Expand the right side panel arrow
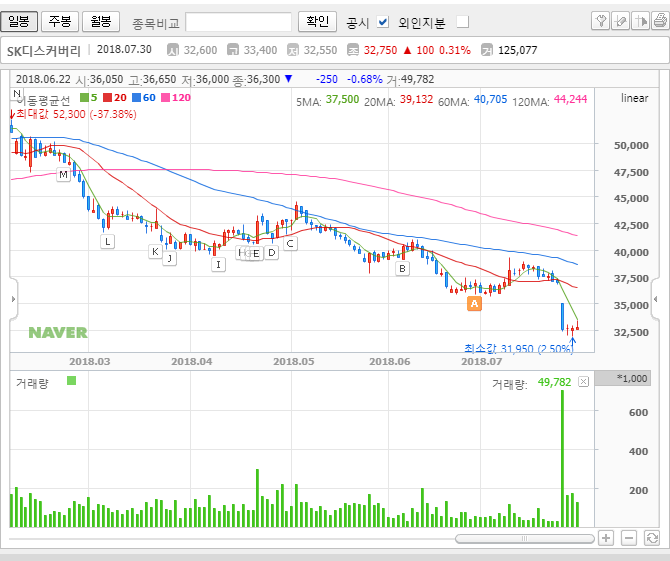The image size is (670, 561). pyautogui.click(x=656, y=299)
